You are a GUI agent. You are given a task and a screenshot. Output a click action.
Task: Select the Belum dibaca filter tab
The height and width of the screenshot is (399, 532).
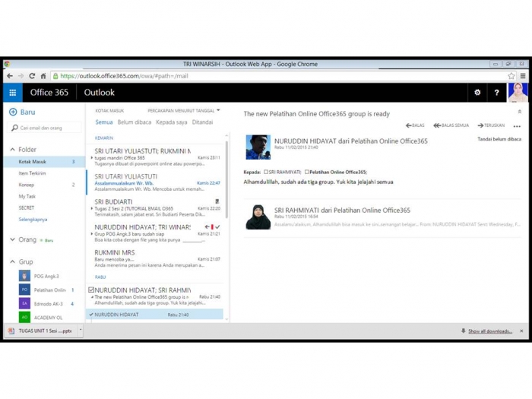135,122
